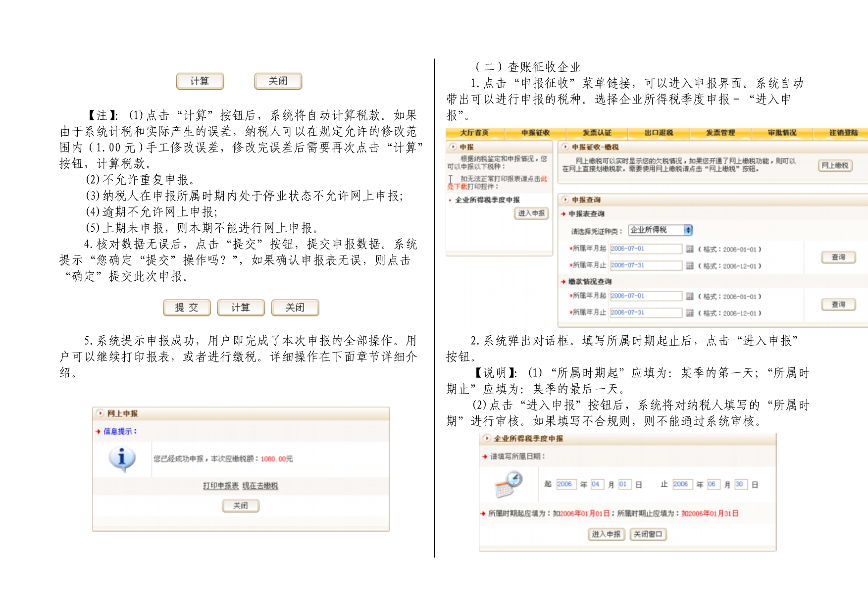
Task: Switch to the 审批情况 tab
Action: pos(782,133)
